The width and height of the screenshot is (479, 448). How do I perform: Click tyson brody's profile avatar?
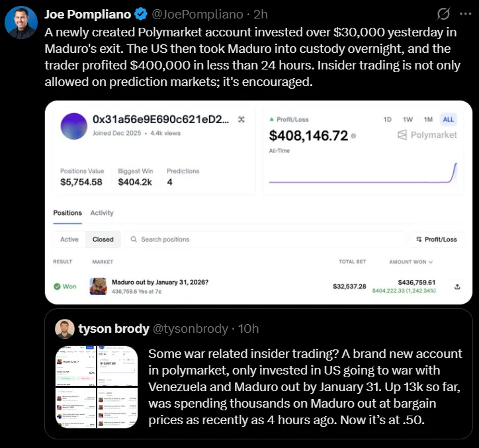point(64,328)
